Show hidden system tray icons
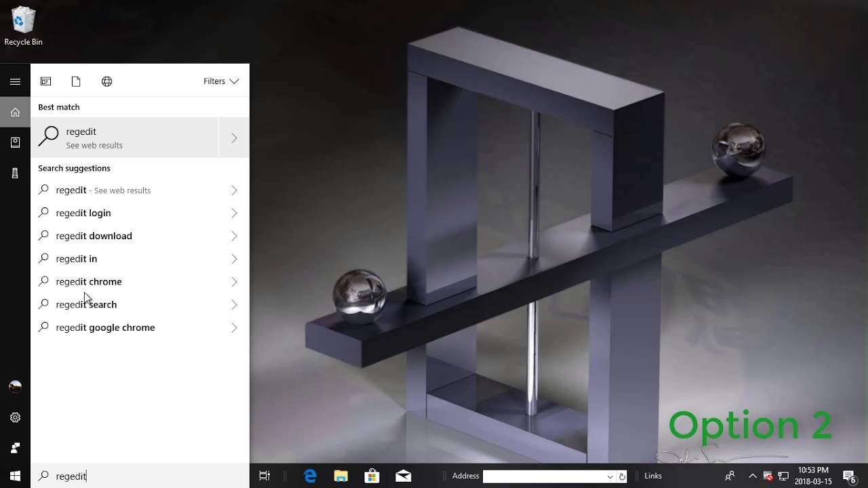This screenshot has height=488, width=868. 752,476
